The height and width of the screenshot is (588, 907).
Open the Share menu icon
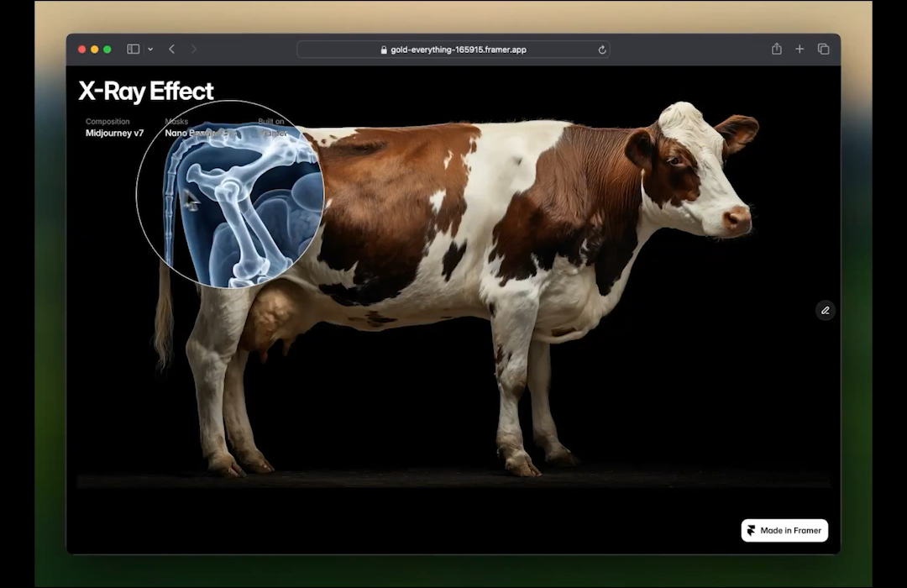click(777, 50)
